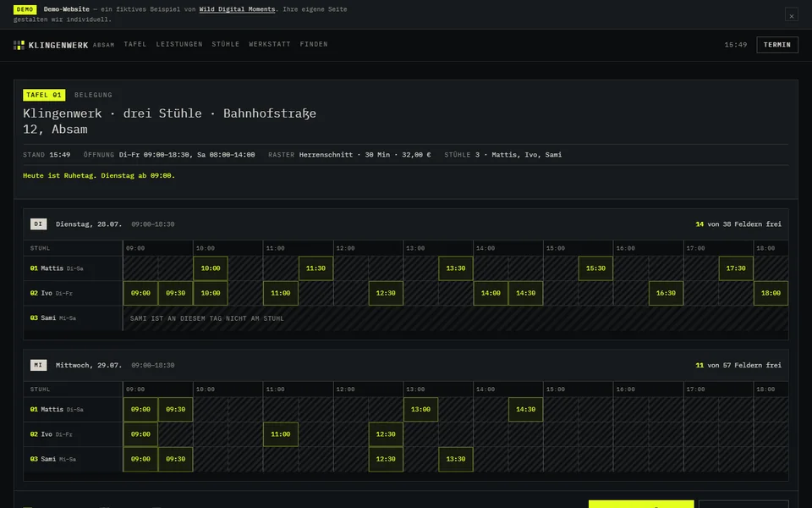Click 'Heute ist Ruhetag' notice
Image resolution: width=812 pixels, height=508 pixels.
point(99,176)
